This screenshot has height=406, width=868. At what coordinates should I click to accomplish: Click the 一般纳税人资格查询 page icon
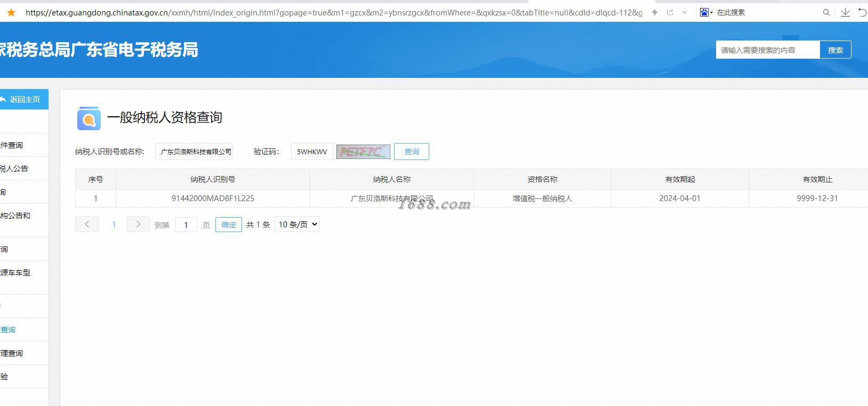pyautogui.click(x=89, y=118)
